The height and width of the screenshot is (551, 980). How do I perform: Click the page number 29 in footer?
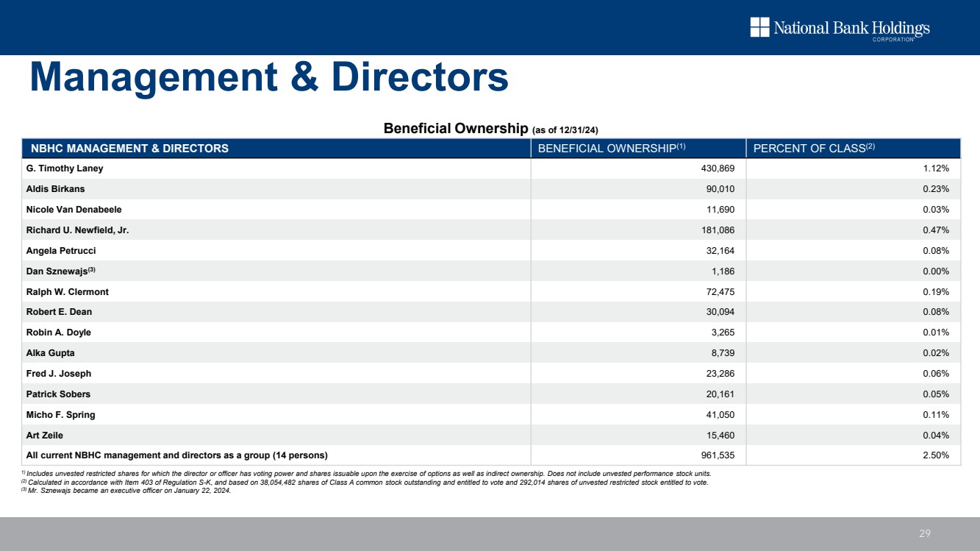[x=925, y=533]
